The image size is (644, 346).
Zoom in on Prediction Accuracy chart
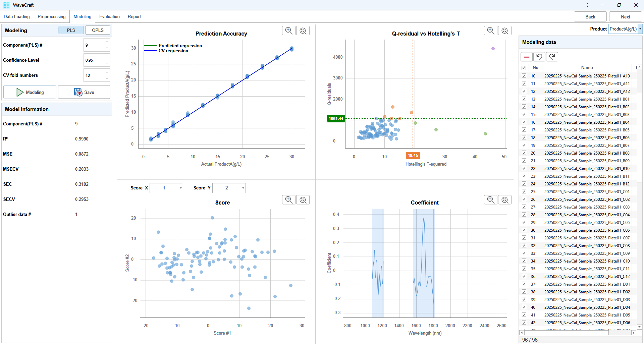point(288,31)
